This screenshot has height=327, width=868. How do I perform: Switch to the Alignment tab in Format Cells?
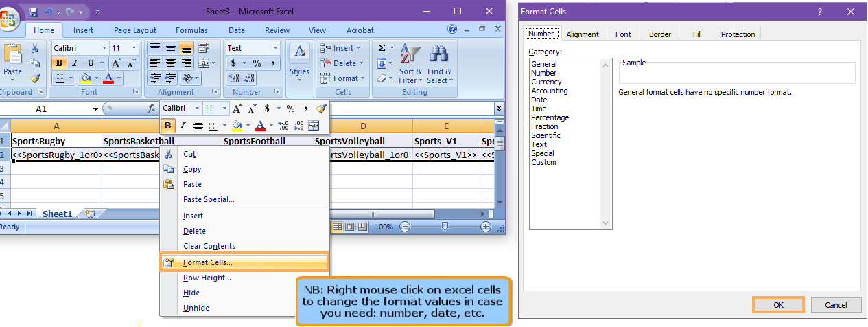coord(583,34)
